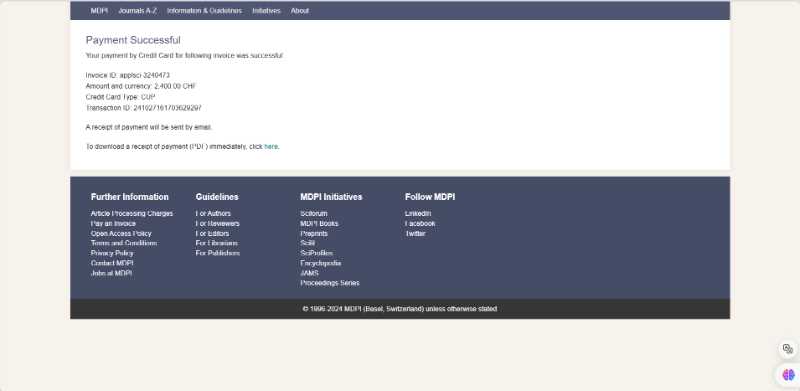
Task: Open the Encyclopedia link
Action: pyautogui.click(x=320, y=263)
